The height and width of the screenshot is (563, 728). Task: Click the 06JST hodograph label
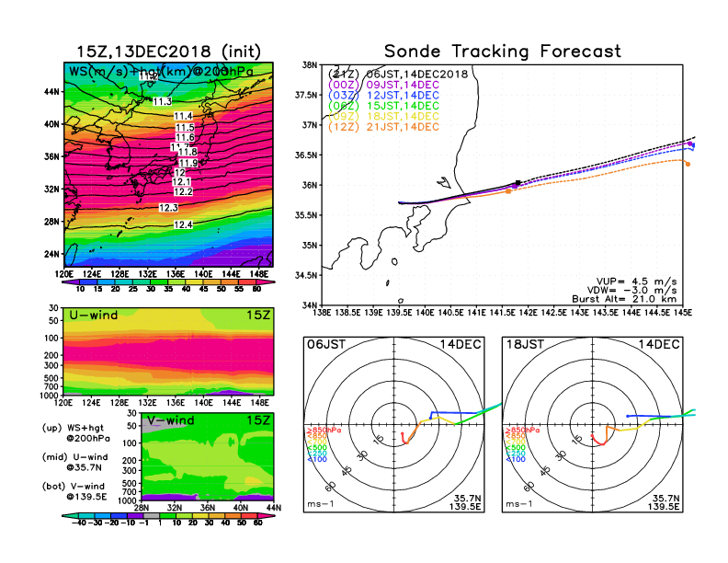[326, 344]
